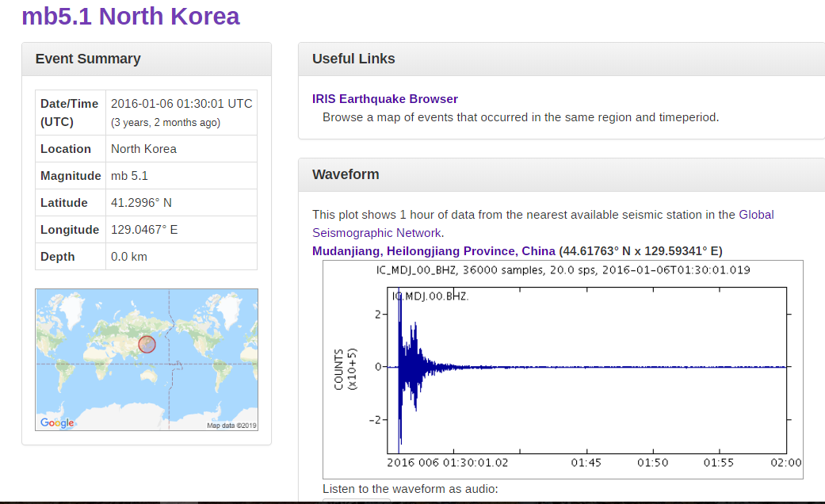Click the station coordinates 44.61763° N x 129.59341° E
This screenshot has height=504, width=825.
[x=641, y=251]
